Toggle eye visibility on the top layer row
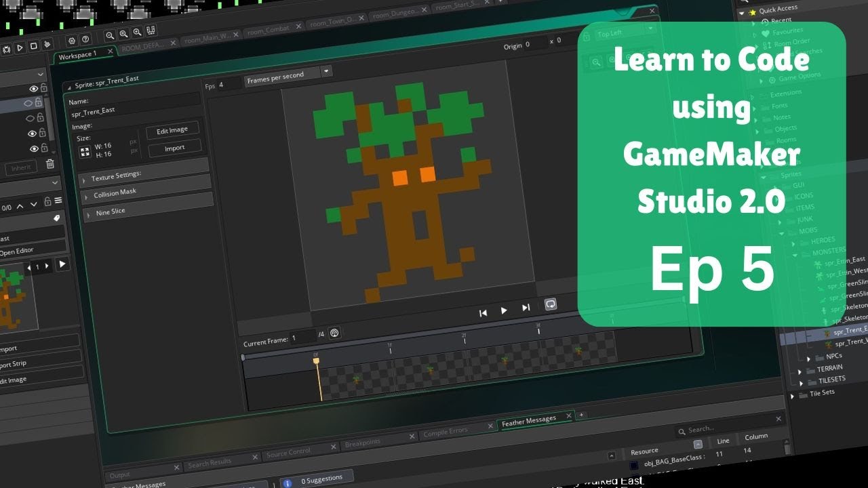The image size is (868, 488). [x=33, y=89]
